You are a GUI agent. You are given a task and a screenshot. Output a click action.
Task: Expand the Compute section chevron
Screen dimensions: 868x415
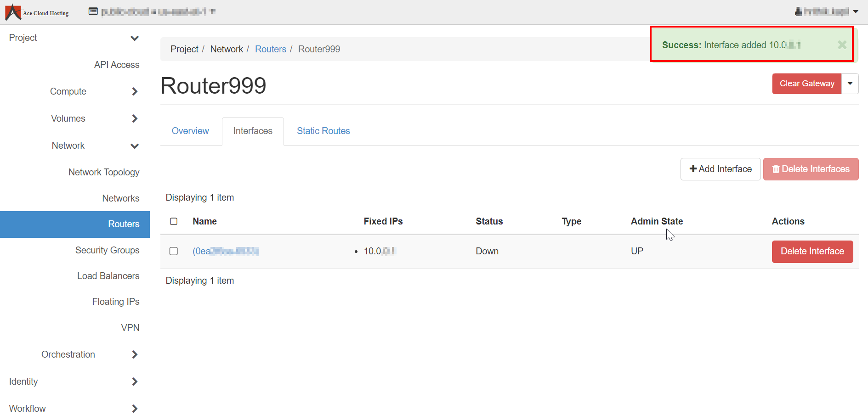[x=135, y=92]
